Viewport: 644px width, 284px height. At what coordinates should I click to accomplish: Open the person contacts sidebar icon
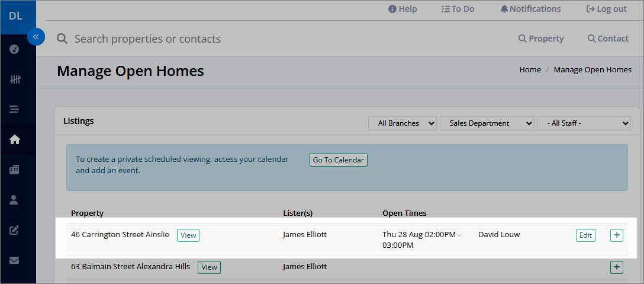14,200
